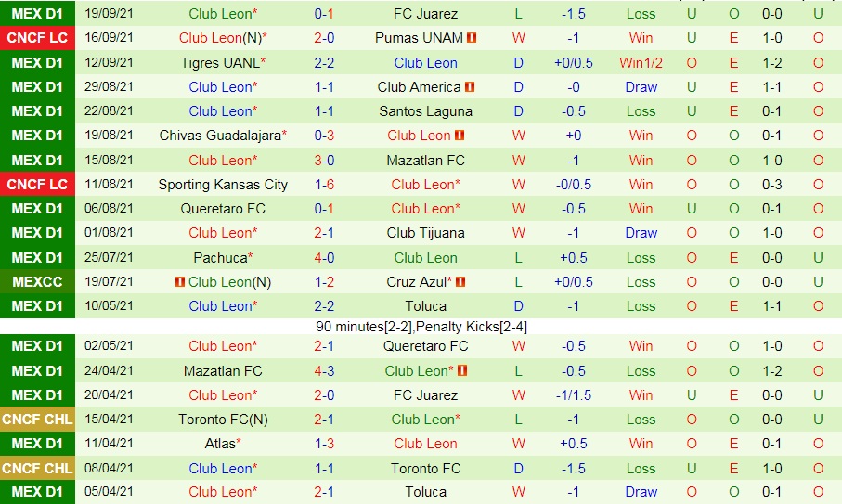Open Club Tijuana team page
Image resolution: width=842 pixels, height=504 pixels.
tap(425, 233)
